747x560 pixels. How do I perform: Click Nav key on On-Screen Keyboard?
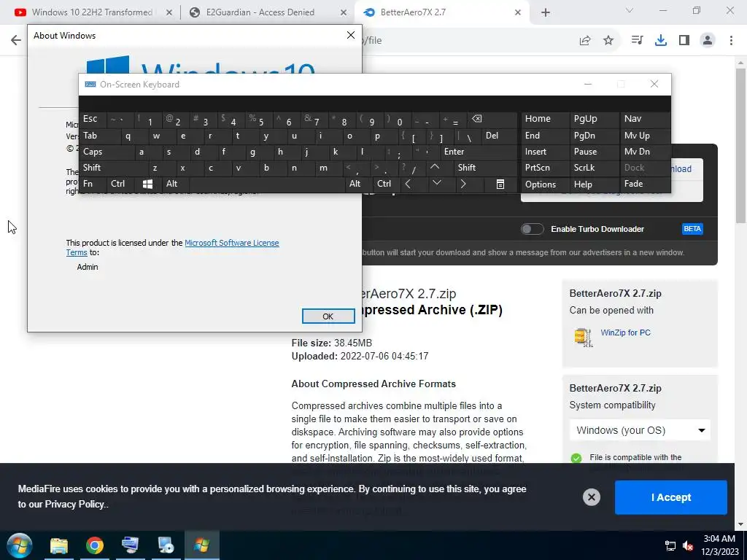pyautogui.click(x=645, y=119)
